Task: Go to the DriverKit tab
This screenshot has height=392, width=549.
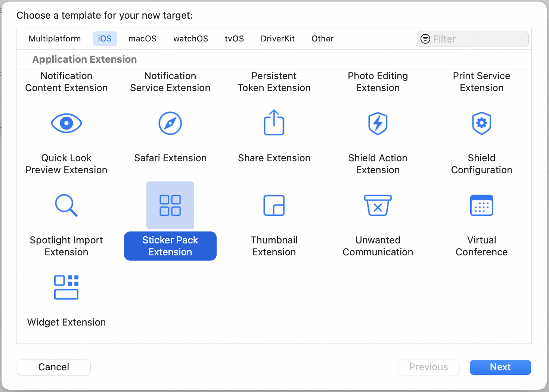Action: click(277, 39)
